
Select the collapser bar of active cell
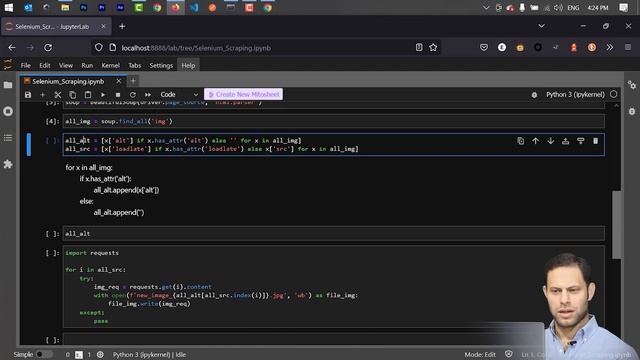[29, 144]
